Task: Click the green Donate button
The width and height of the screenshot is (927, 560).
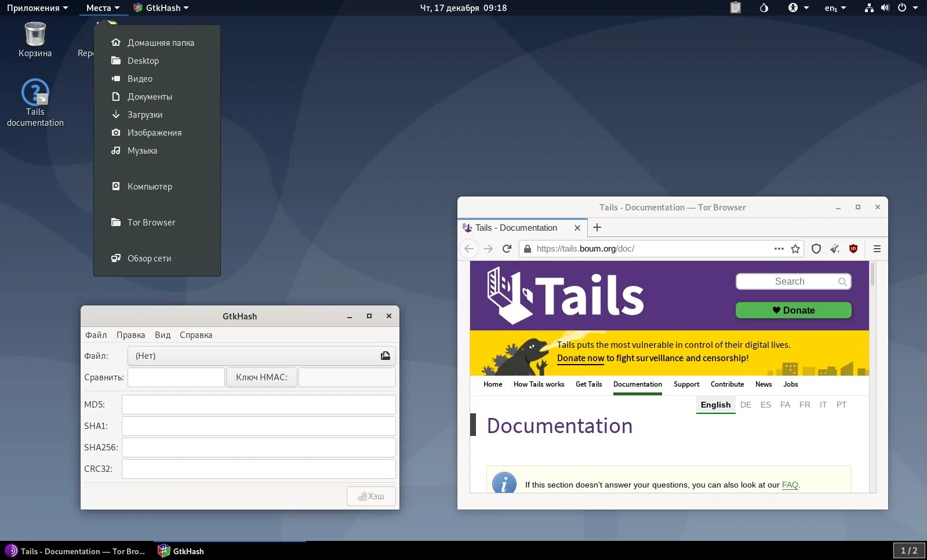Action: pos(793,310)
